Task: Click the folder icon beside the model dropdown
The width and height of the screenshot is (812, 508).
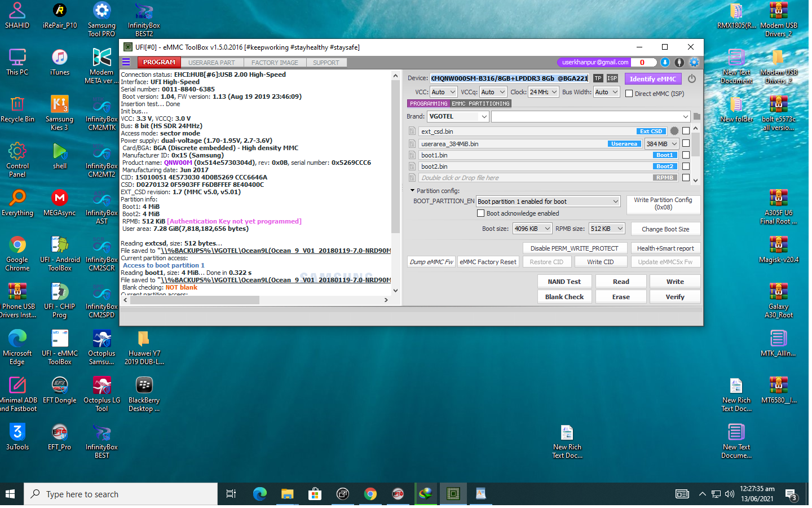Action: pyautogui.click(x=697, y=116)
